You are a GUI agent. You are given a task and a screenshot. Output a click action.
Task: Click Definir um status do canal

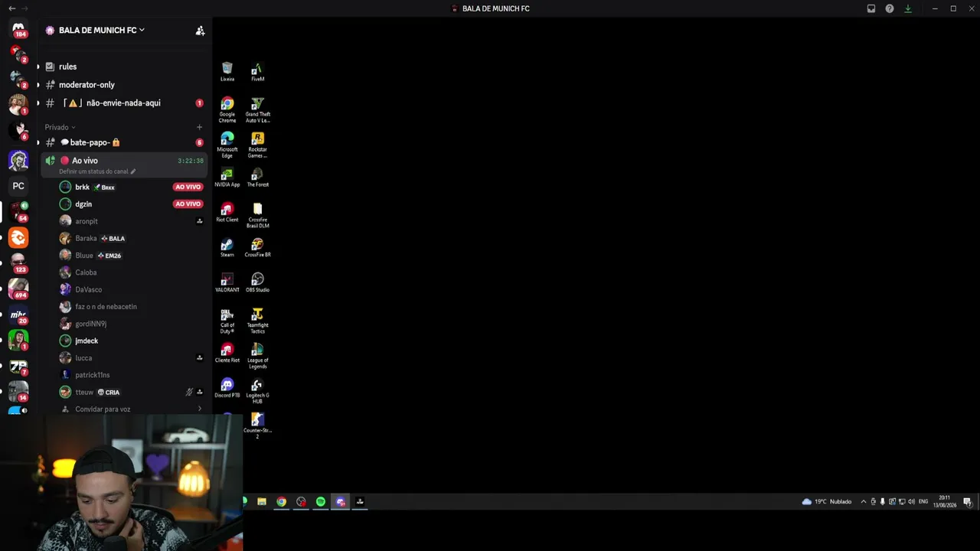coord(97,171)
